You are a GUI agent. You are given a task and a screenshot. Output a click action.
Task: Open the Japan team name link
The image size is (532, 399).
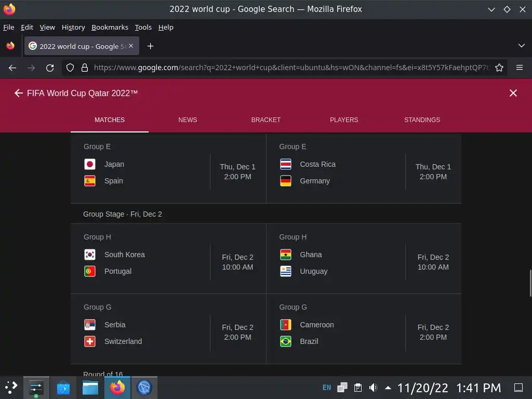[114, 164]
